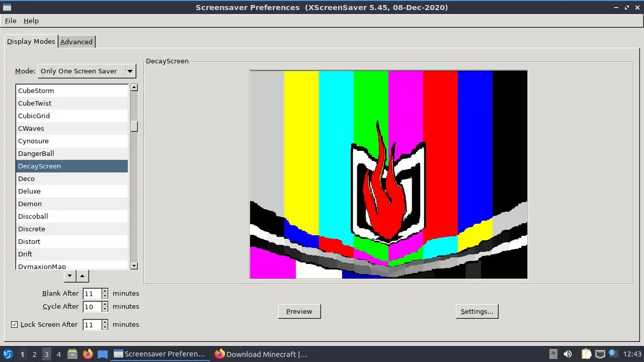Decrease the Blank After minutes value

[105, 296]
